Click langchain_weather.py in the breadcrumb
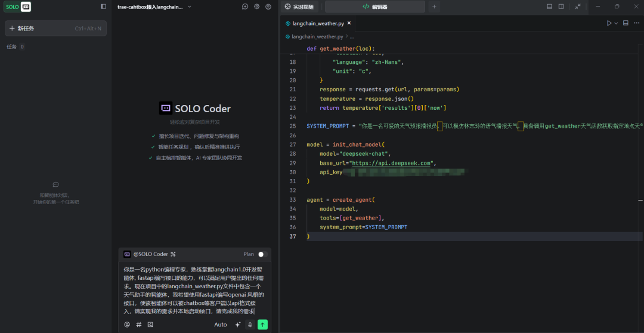This screenshot has height=333, width=644. pos(317,36)
